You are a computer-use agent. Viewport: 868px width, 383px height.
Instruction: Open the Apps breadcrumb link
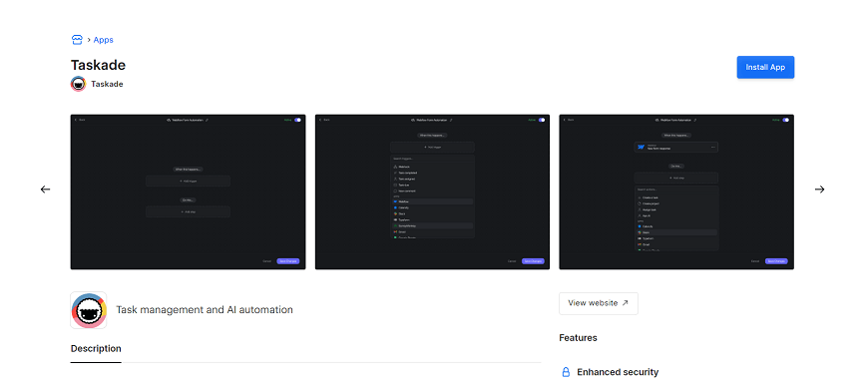point(103,40)
